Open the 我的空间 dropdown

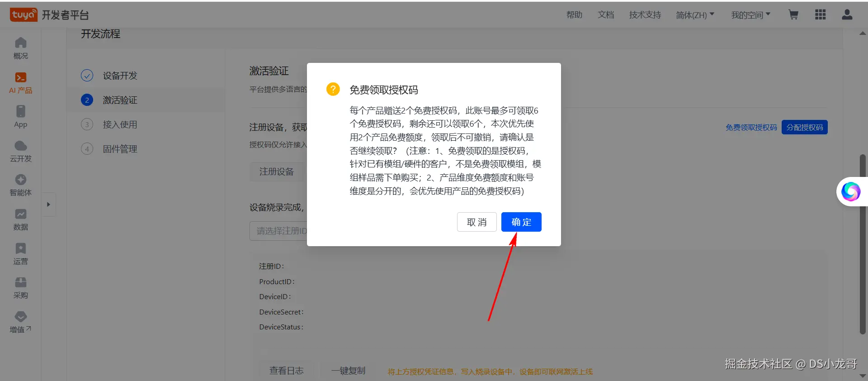point(751,15)
